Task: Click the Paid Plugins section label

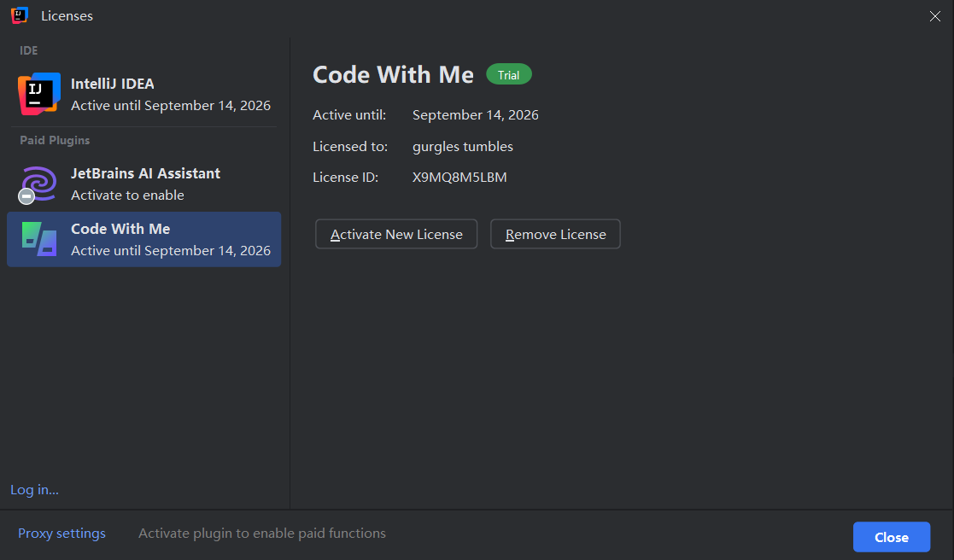Action: pyautogui.click(x=55, y=141)
